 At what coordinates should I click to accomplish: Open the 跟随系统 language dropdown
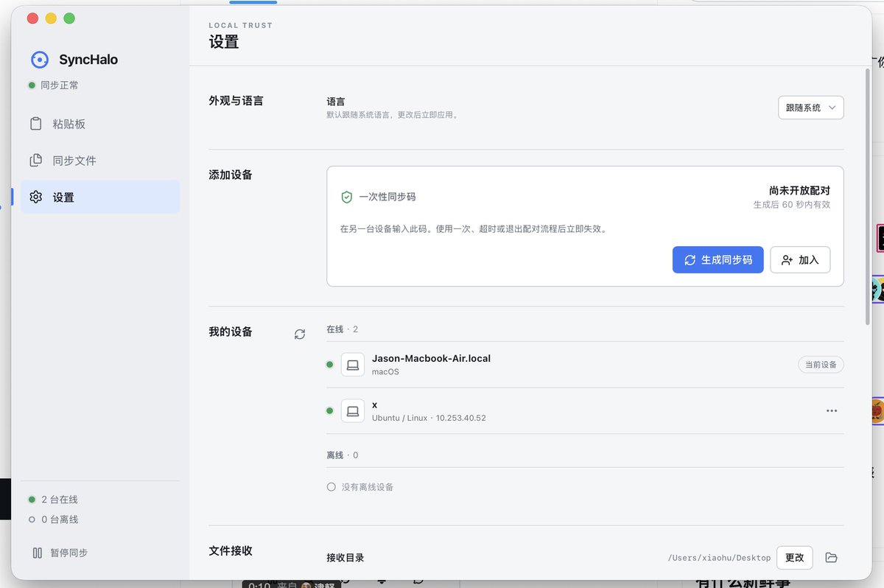[x=811, y=108]
